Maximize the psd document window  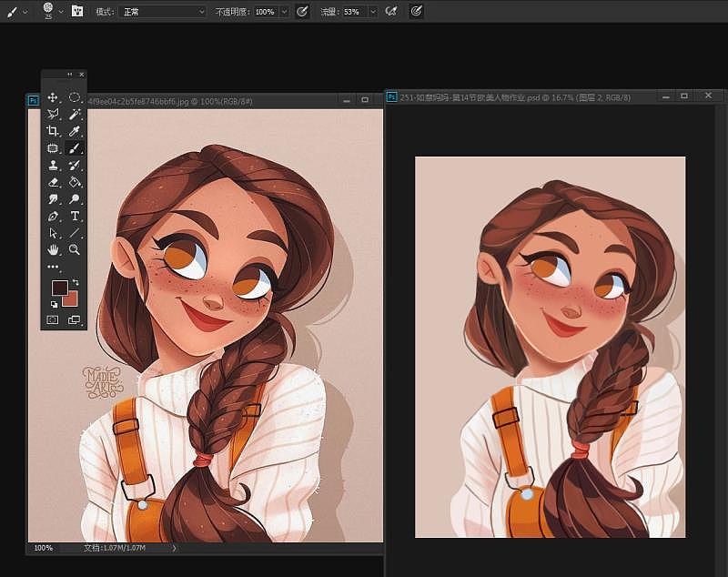(684, 96)
